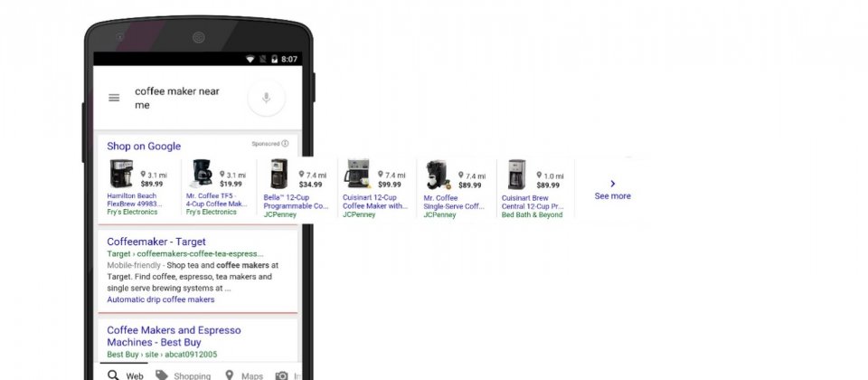Open Coffee Makers and Espresso Machines result
Viewport: 868px width, 380px height.
point(174,337)
